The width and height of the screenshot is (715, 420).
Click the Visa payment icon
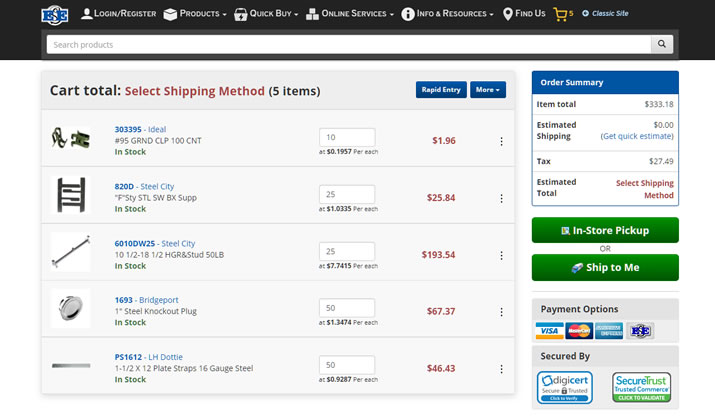pos(549,331)
